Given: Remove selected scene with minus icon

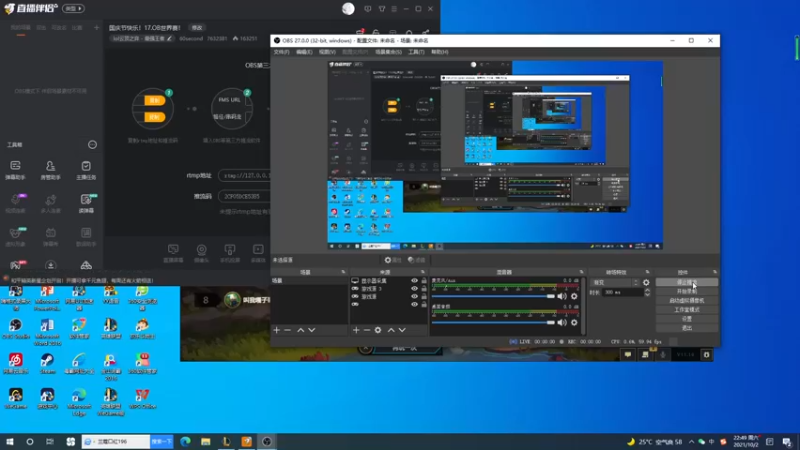Looking at the screenshot, I should 288,330.
